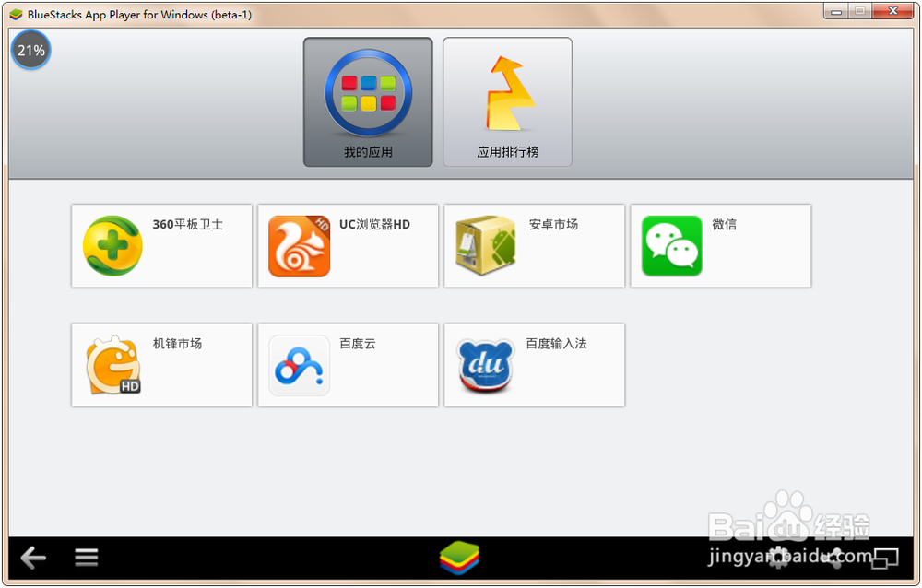
Task: Close the BlueStacks window
Action: pos(892,11)
